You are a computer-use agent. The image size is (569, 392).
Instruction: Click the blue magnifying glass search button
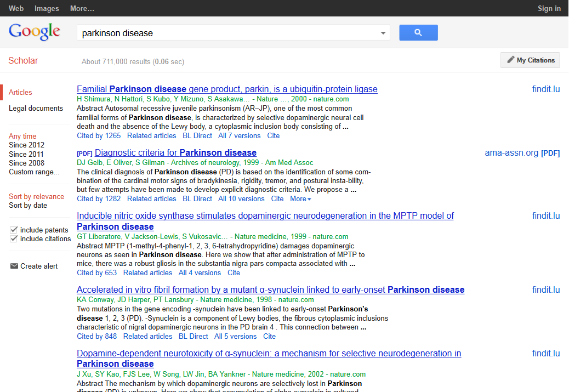418,33
